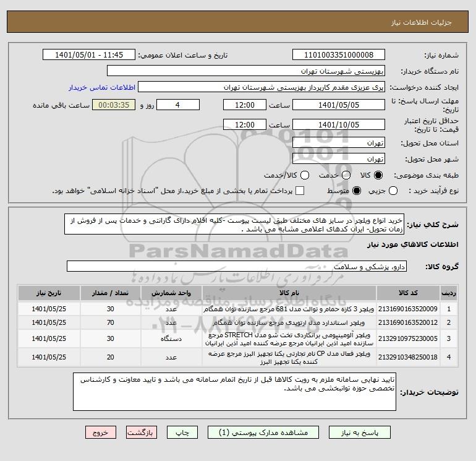This screenshot has height=461, width=476.
Task: Click product name ویلچر آلومینیومی STRETCH
Action: point(289,339)
